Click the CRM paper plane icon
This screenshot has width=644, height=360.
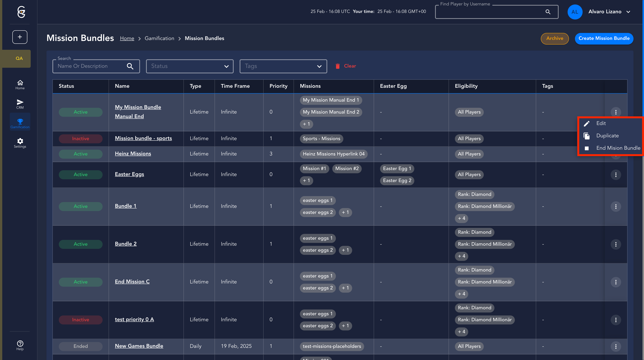click(20, 102)
